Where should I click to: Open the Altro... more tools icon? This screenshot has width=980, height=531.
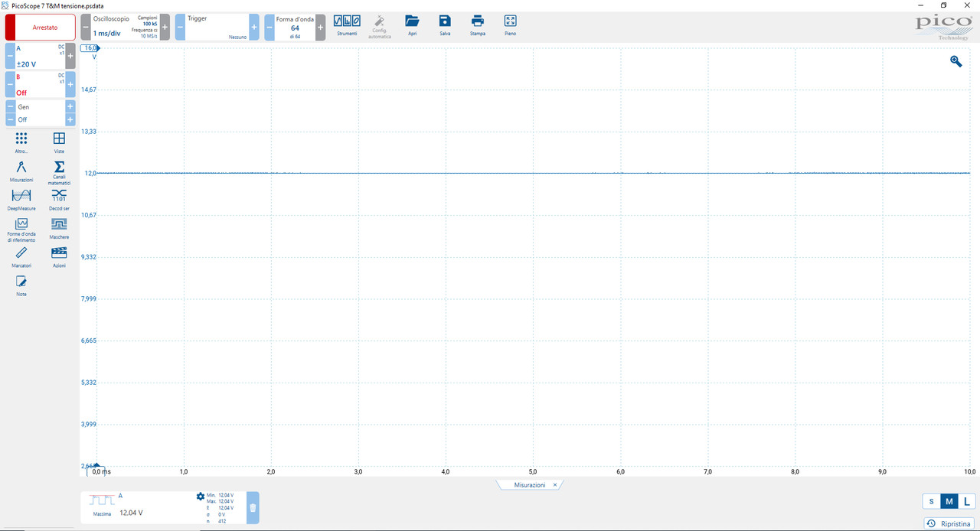[21, 142]
